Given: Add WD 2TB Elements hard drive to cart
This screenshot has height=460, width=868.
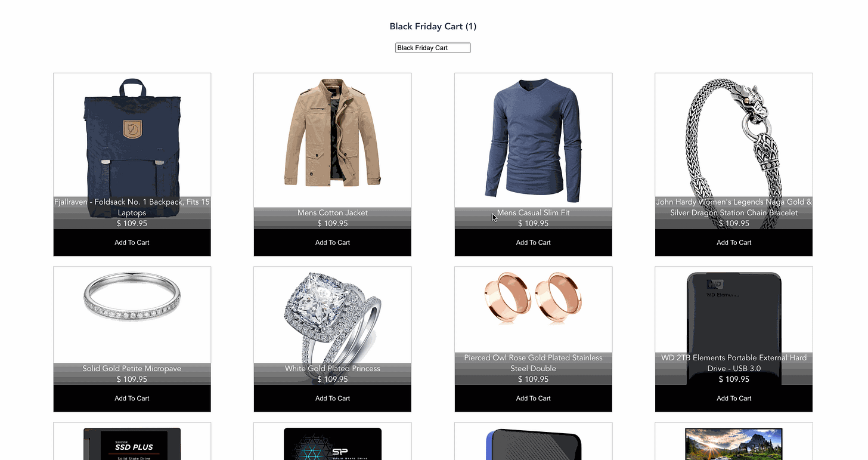Looking at the screenshot, I should (x=734, y=398).
